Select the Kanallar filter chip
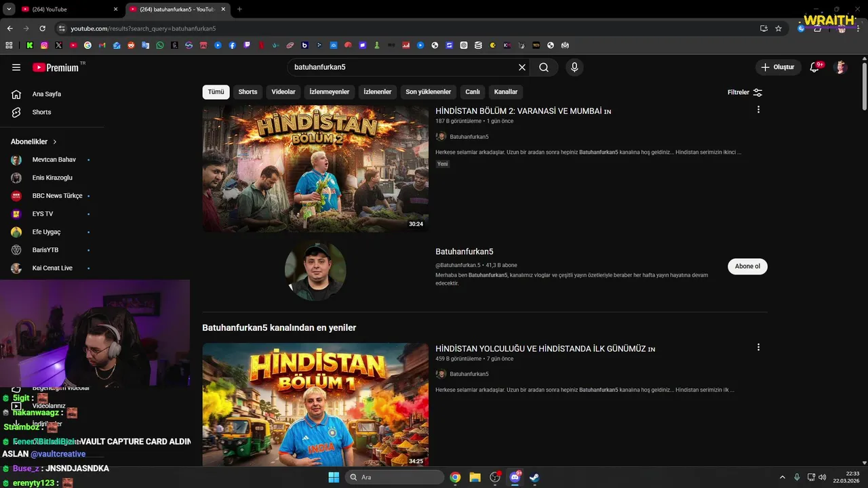The width and height of the screenshot is (868, 488). 506,92
